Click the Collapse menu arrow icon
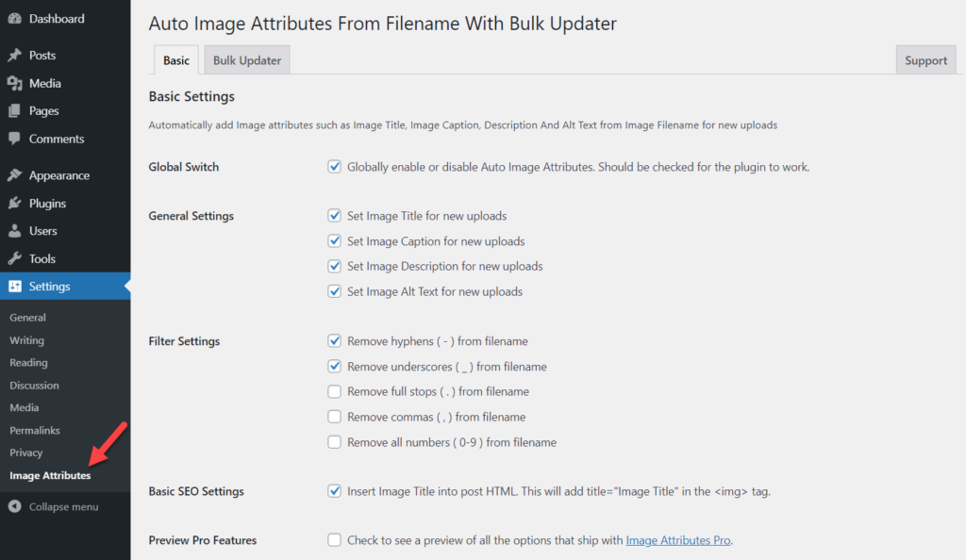 click(x=15, y=506)
